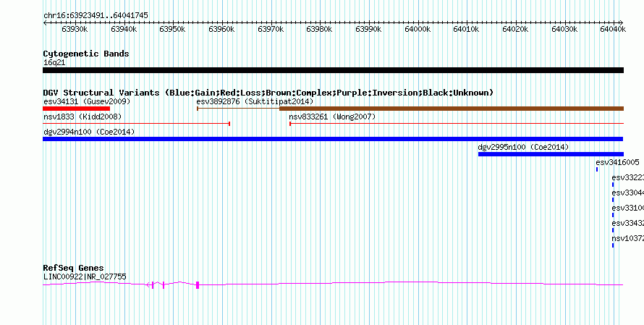The width and height of the screenshot is (644, 325).
Task: Select the black 16q21 cytoband bar
Action: coord(333,70)
